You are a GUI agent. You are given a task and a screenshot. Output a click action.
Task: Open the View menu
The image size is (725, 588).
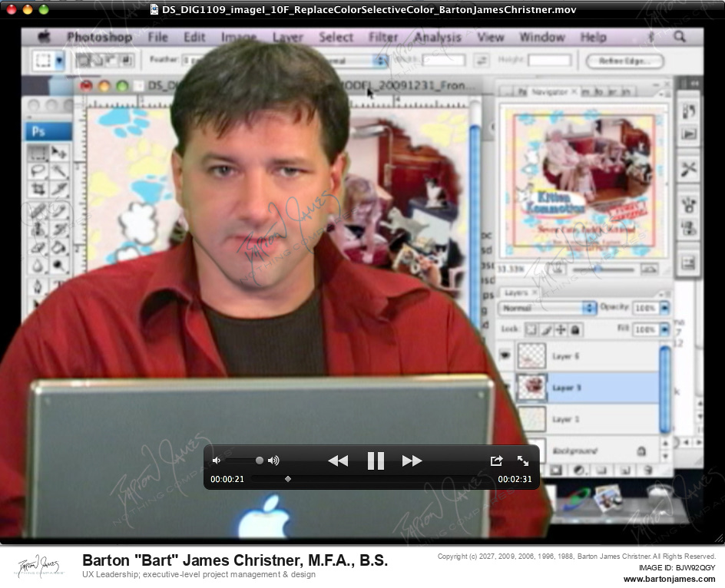click(490, 37)
